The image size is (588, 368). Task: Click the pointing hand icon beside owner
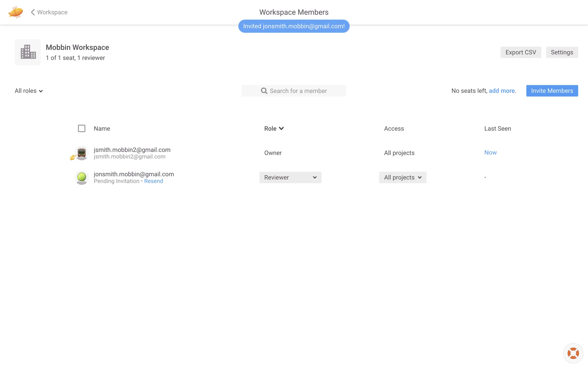(73, 158)
